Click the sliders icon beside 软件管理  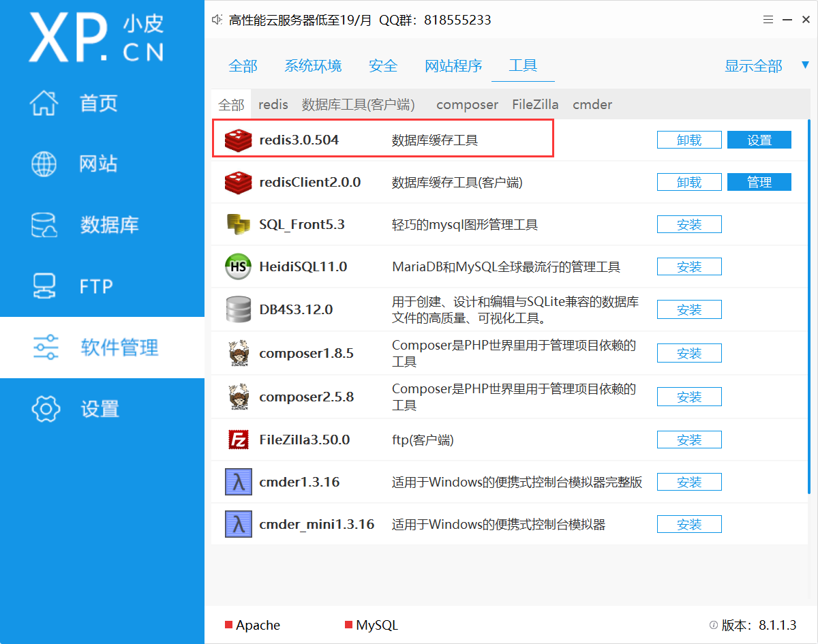click(46, 348)
